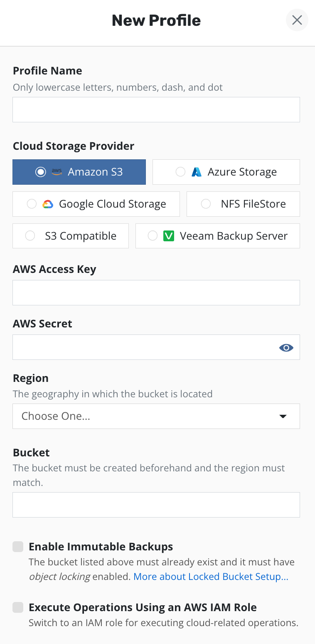Show the AWS Secret with eye icon
Screen dimensions: 315x644
pyautogui.click(x=286, y=348)
